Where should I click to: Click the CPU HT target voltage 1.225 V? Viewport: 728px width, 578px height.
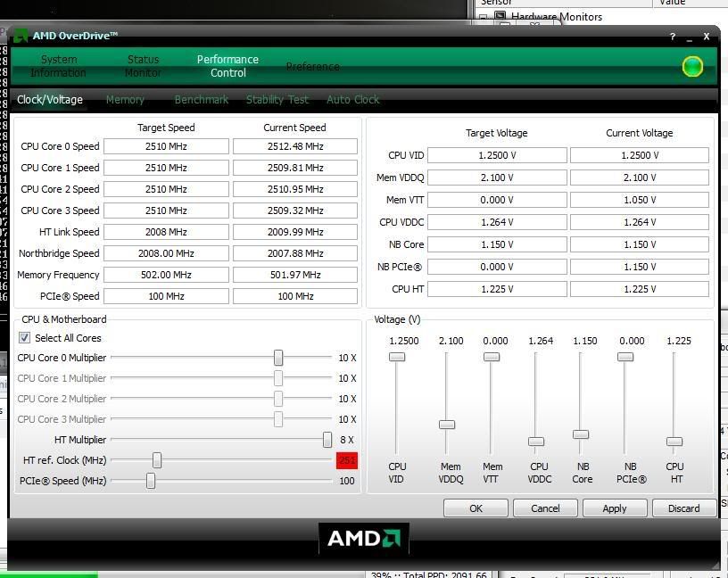497,289
